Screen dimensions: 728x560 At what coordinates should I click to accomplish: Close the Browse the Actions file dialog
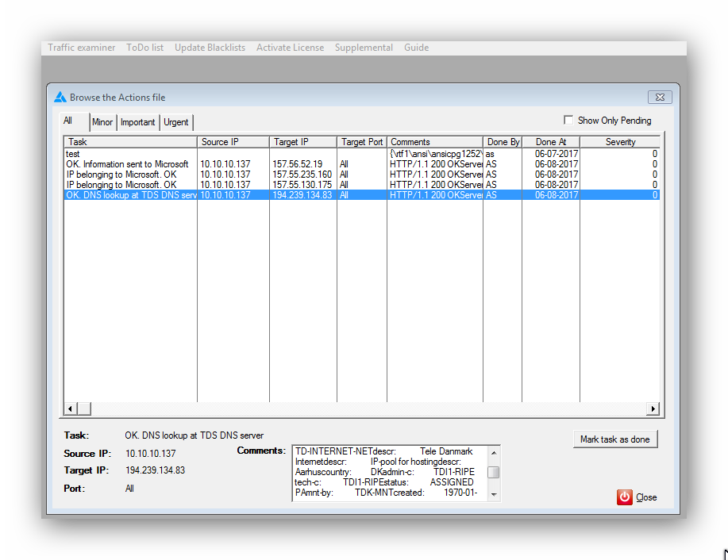(x=660, y=97)
